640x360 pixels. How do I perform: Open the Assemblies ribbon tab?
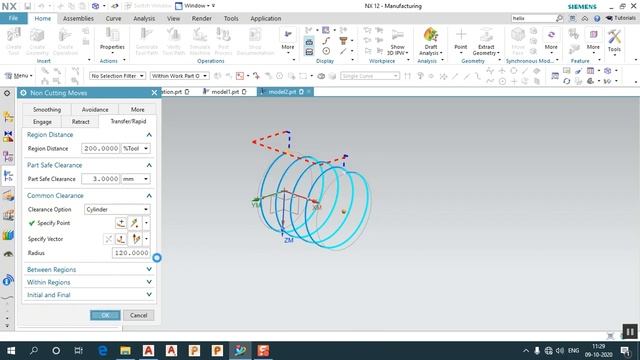[78, 18]
